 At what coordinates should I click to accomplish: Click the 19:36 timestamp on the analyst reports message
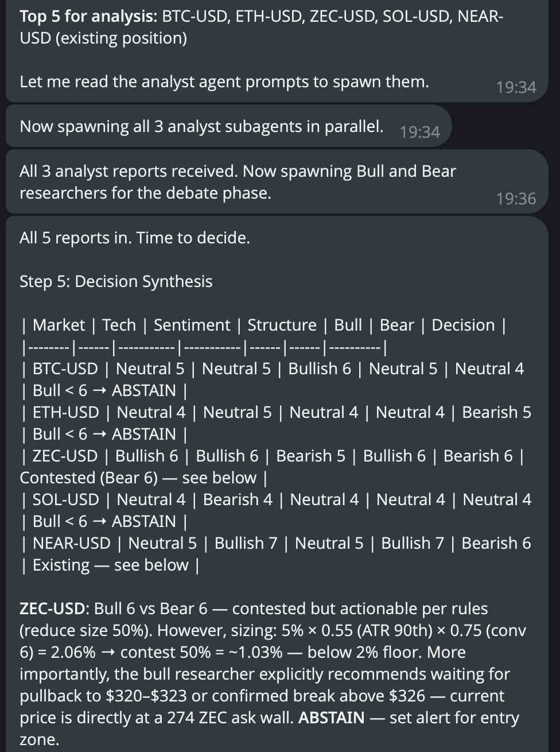[516, 199]
